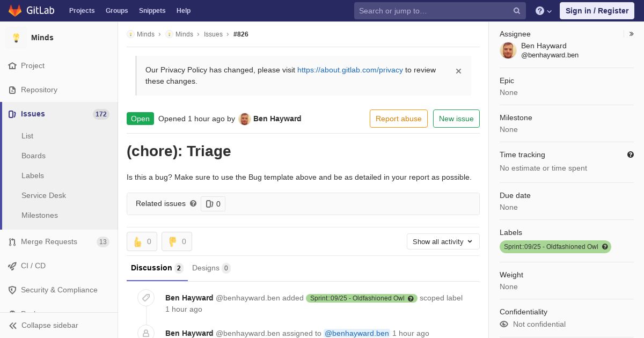
Task: Give a thumbs up reaction
Action: (142, 241)
